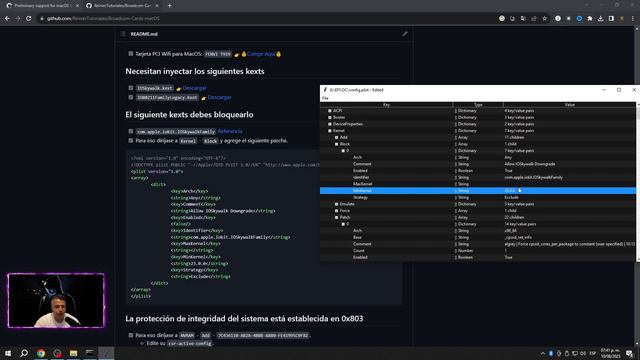The image size is (640, 360).
Task: Reload the GitHub page
Action: pyautogui.click(x=29, y=18)
